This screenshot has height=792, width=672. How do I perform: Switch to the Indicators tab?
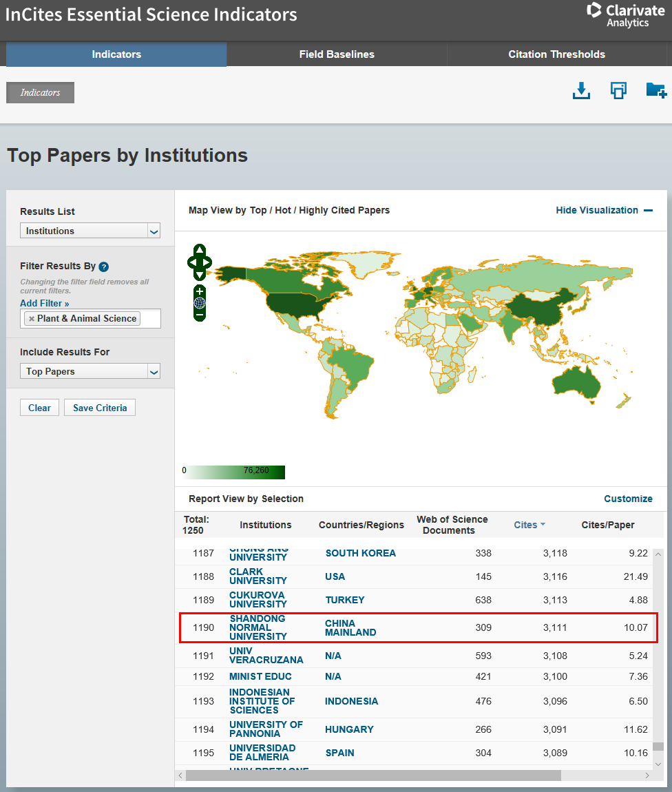pyautogui.click(x=116, y=54)
